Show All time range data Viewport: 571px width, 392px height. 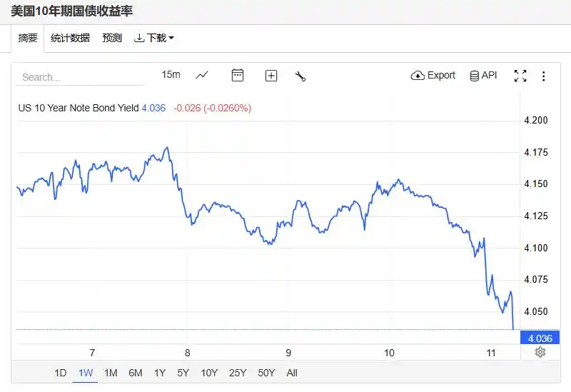[292, 373]
